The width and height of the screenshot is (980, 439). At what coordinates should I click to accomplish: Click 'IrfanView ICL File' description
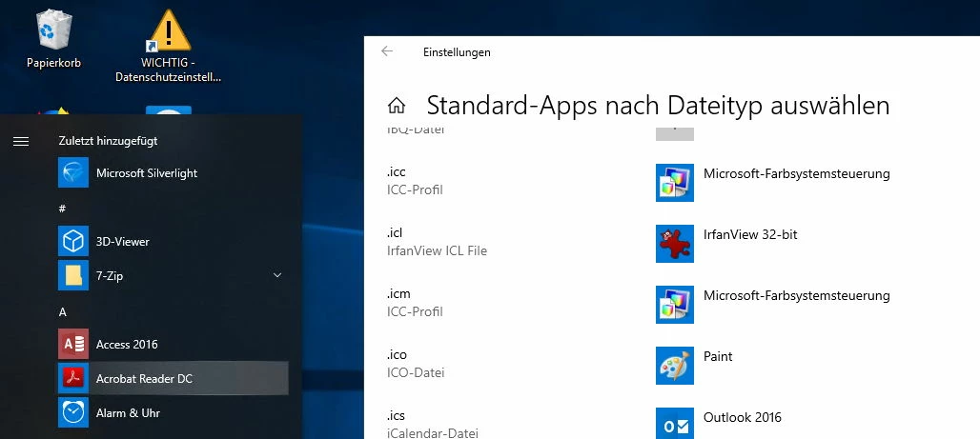pos(437,251)
